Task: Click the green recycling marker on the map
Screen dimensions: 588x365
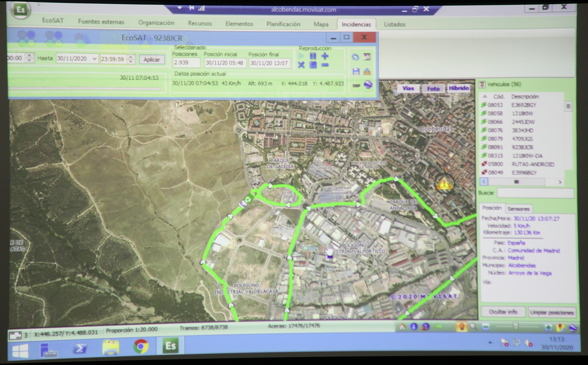Action: point(247,200)
